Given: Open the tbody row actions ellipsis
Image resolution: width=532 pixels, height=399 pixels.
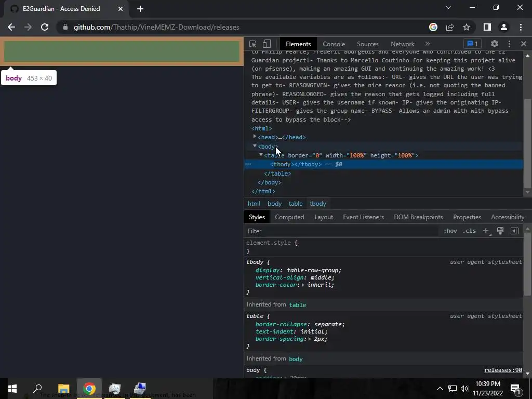Looking at the screenshot, I should [248, 164].
